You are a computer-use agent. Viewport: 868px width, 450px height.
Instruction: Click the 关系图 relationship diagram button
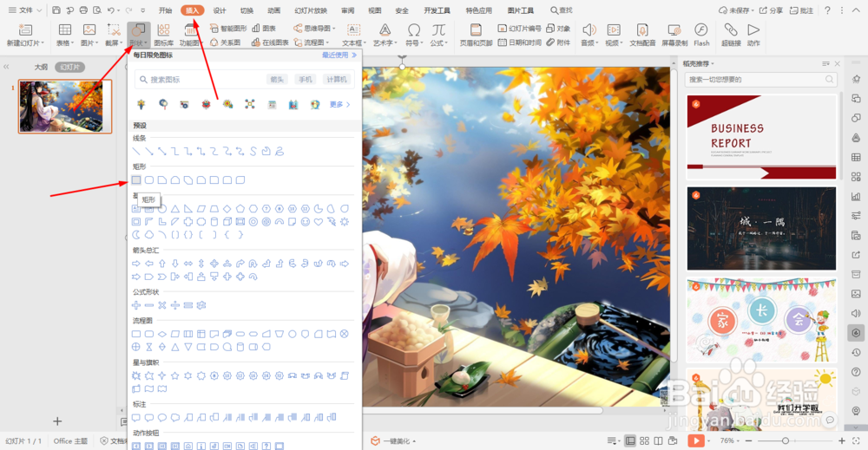click(x=226, y=42)
